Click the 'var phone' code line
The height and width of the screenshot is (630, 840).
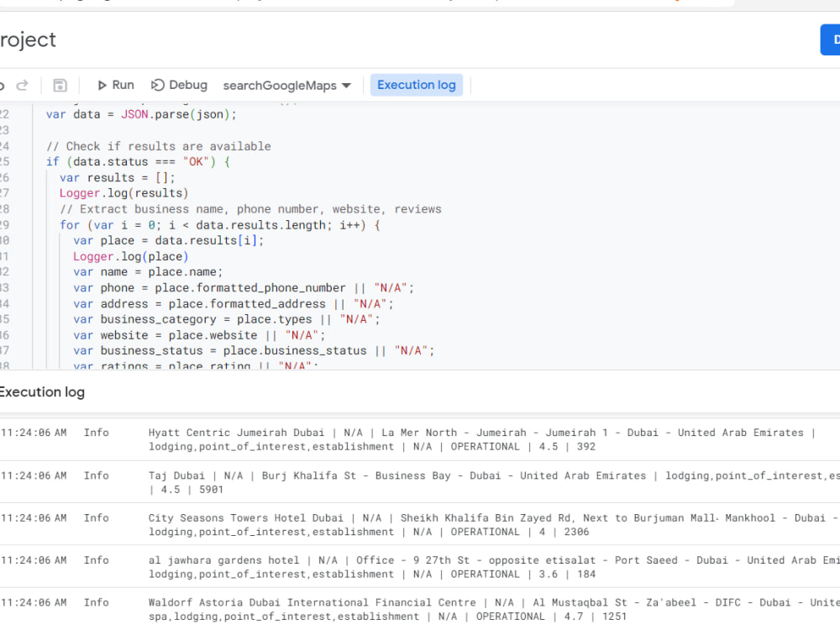[244, 288]
